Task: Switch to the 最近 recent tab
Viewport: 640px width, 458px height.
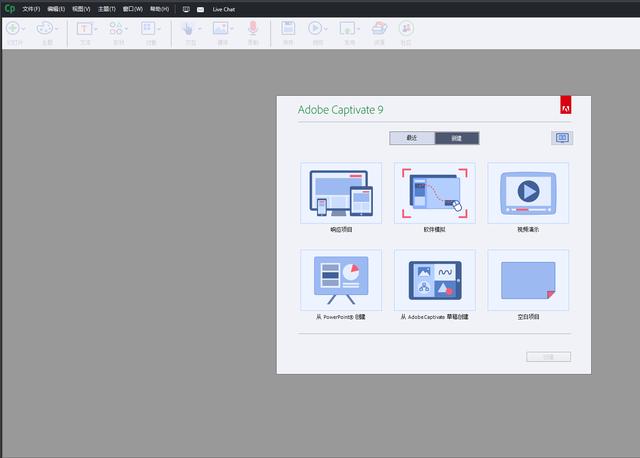Action: point(412,138)
